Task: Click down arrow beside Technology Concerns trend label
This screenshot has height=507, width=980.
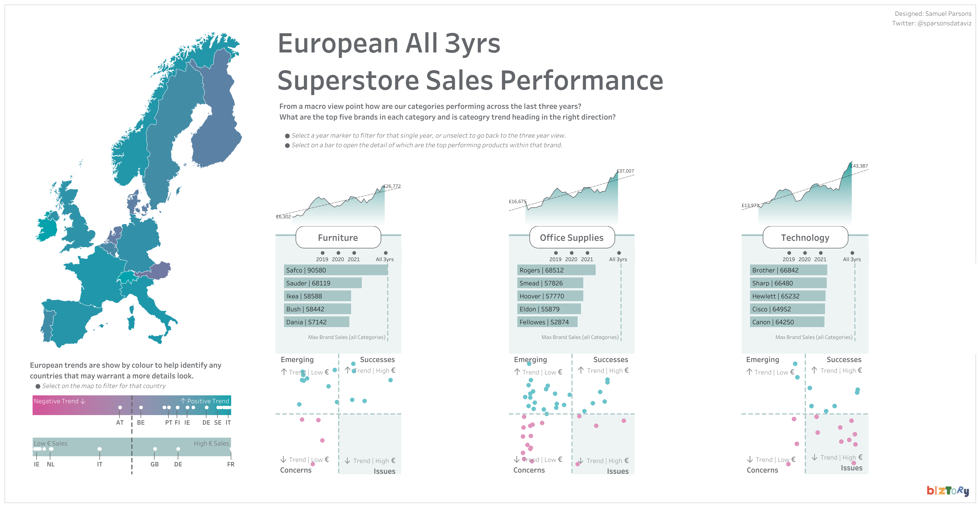Action: [750, 459]
